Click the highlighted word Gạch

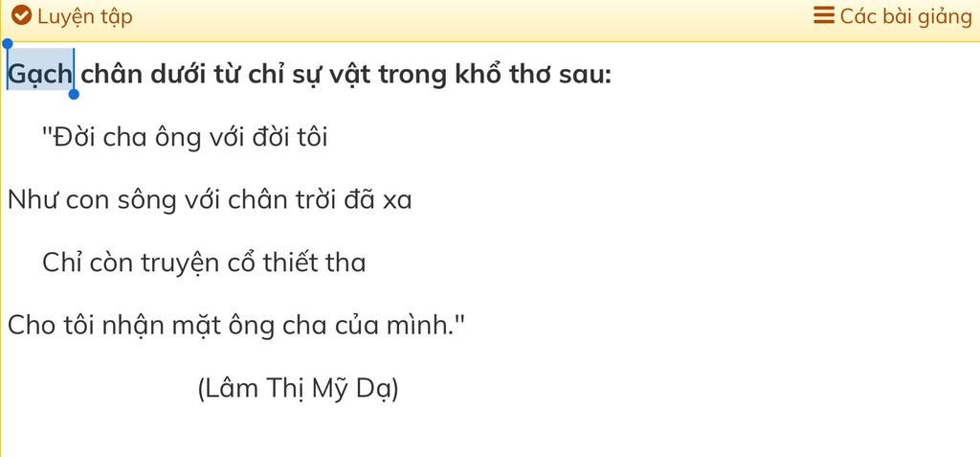40,75
